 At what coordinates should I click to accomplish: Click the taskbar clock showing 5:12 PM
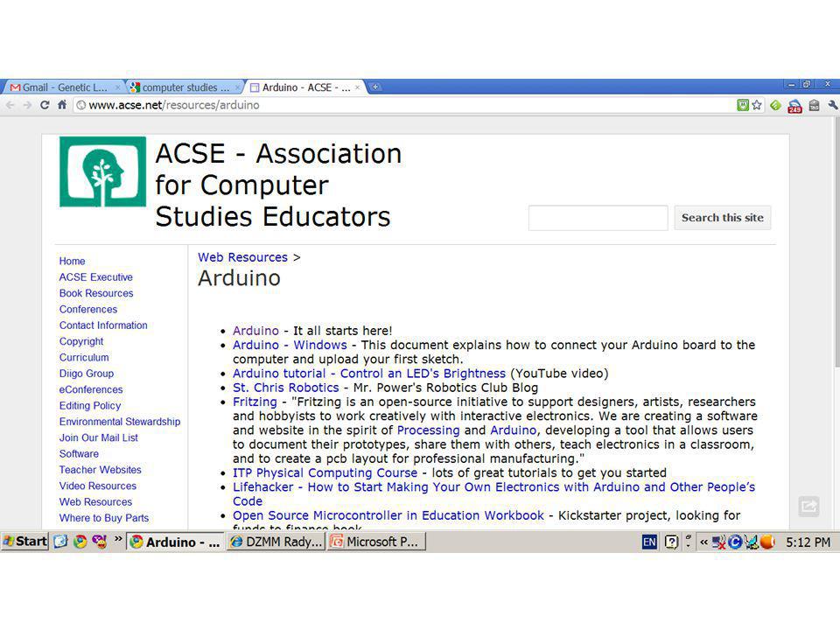click(808, 542)
